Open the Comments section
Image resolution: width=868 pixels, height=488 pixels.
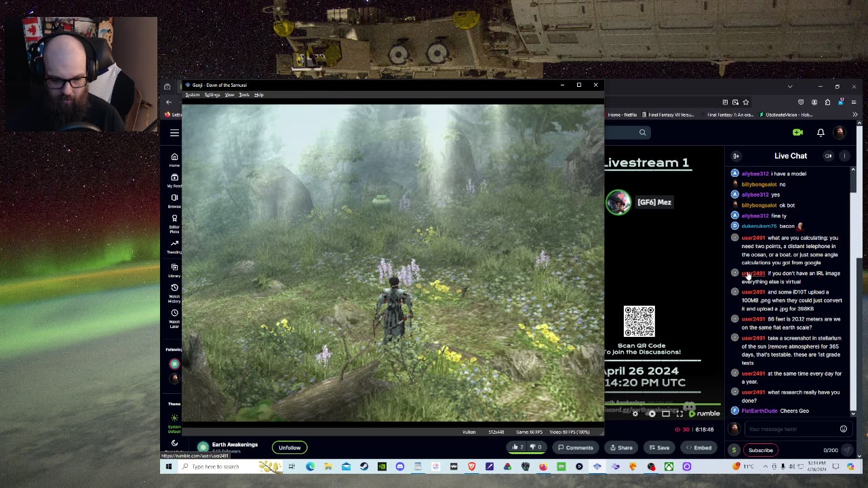pyautogui.click(x=575, y=447)
